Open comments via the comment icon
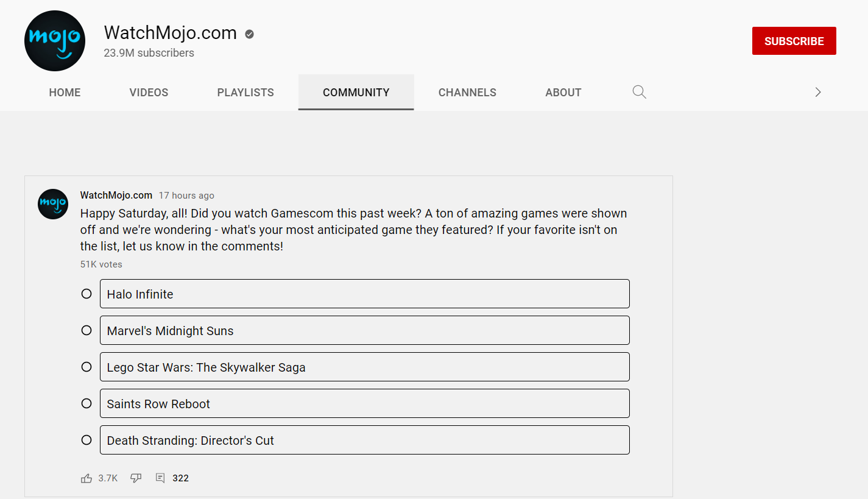Screen dimensions: 868x499 pyautogui.click(x=160, y=478)
